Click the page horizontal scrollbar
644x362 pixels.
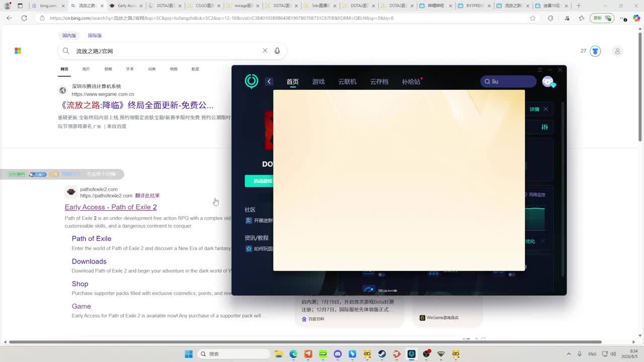tap(305, 342)
